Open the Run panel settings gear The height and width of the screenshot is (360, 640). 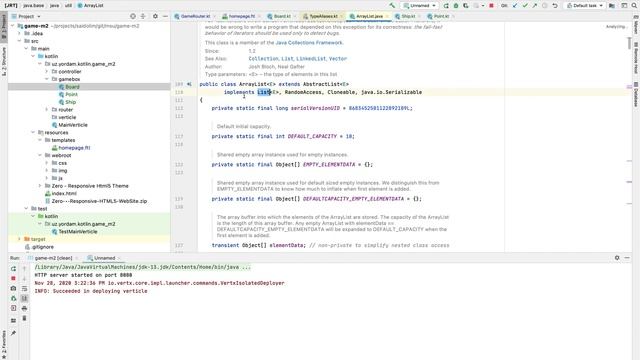tap(617, 258)
